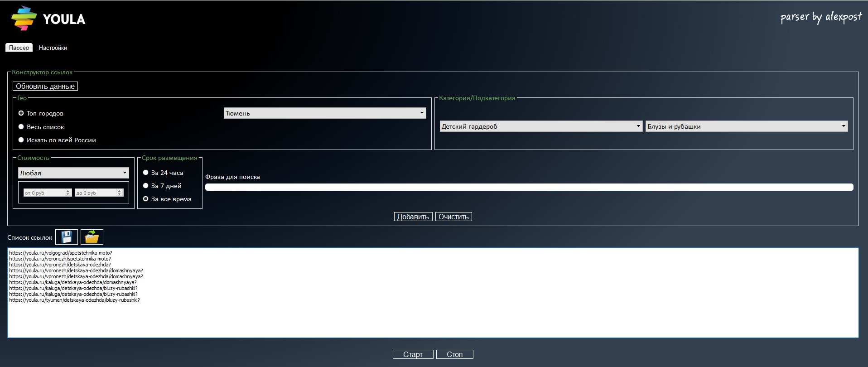Screen dimensions: 868x367
Task: Choose 'За 7 дней' posting period
Action: coord(146,186)
